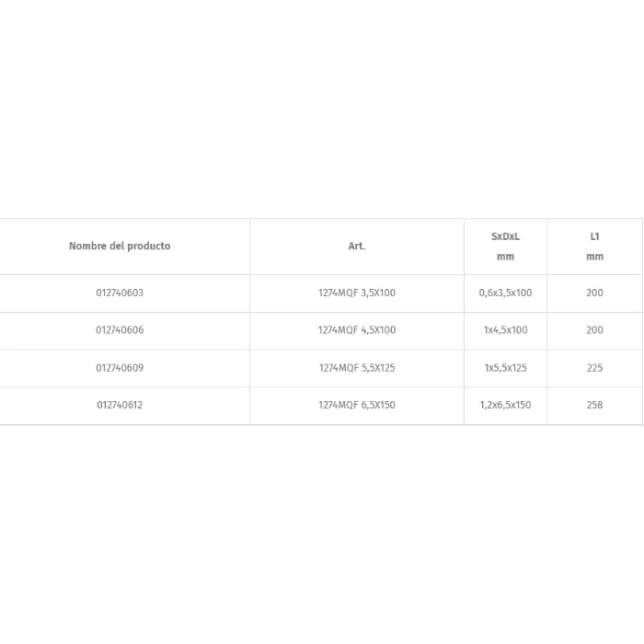Screen dimensions: 644x644
Task: Click the Art. column header
Action: tap(357, 246)
